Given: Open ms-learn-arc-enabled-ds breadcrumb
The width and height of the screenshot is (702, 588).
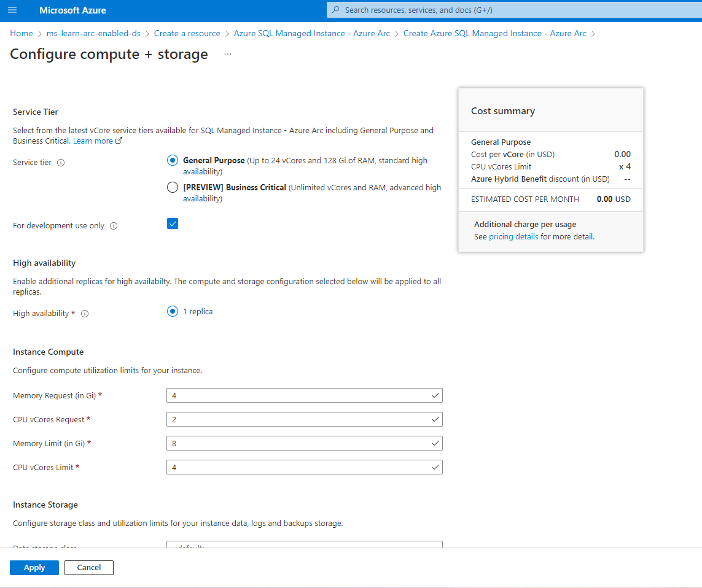Looking at the screenshot, I should (x=93, y=34).
